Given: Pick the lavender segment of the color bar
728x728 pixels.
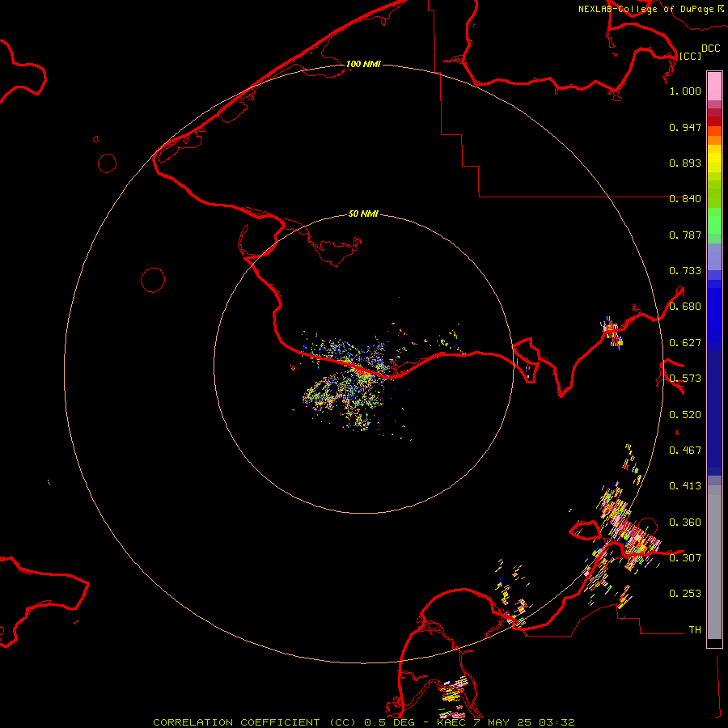Looking at the screenshot, I should (714, 257).
